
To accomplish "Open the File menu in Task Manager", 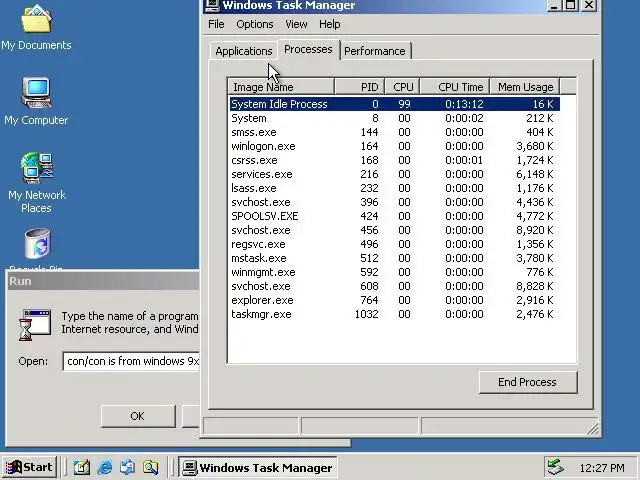I will pos(216,24).
